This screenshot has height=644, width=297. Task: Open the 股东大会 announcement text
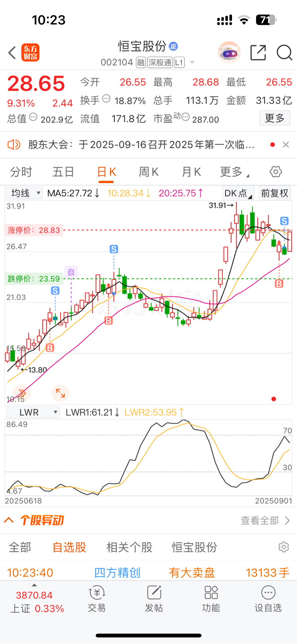(x=142, y=145)
